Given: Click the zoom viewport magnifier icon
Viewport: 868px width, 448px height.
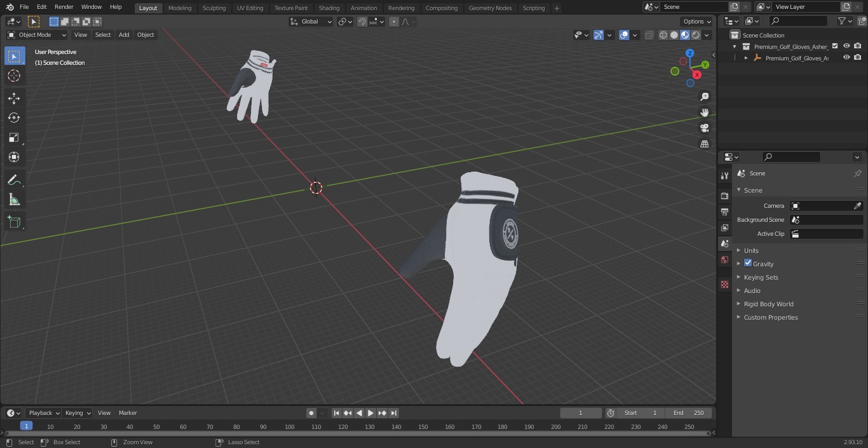Looking at the screenshot, I should tap(704, 97).
